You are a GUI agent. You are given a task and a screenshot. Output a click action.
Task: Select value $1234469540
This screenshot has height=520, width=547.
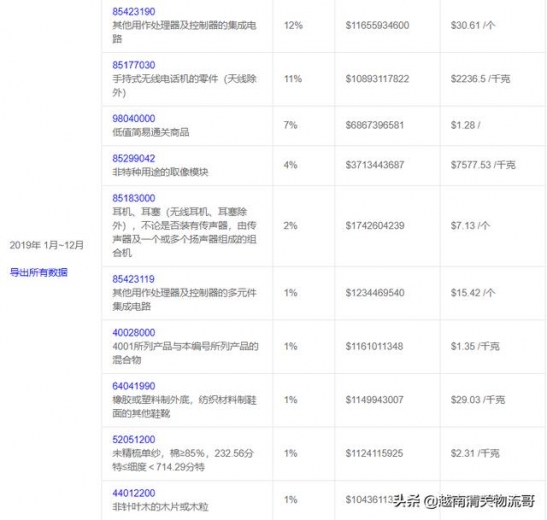coord(375,293)
